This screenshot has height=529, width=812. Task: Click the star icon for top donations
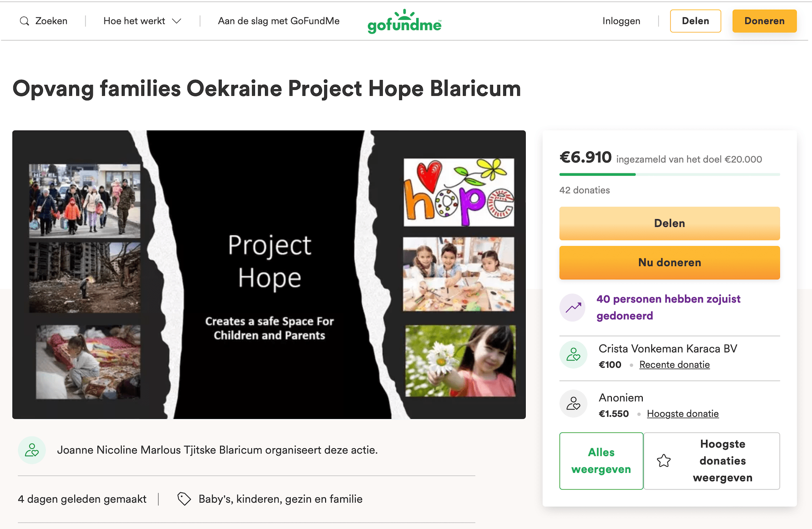coord(664,461)
